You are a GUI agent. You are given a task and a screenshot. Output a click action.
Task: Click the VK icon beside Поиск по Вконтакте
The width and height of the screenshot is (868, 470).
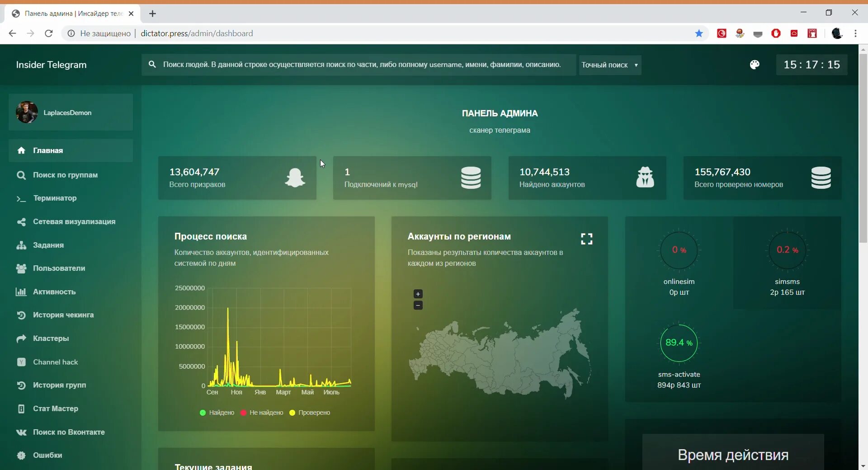[x=21, y=432]
